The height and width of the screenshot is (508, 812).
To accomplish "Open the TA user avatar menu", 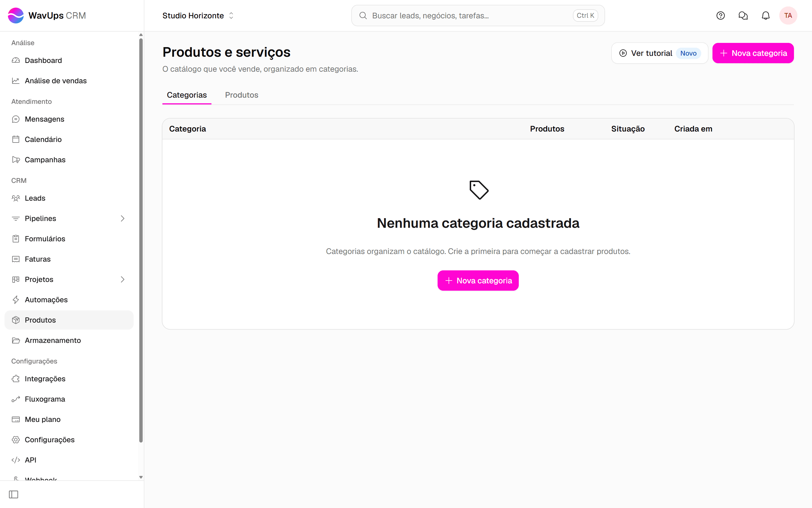I will click(788, 16).
